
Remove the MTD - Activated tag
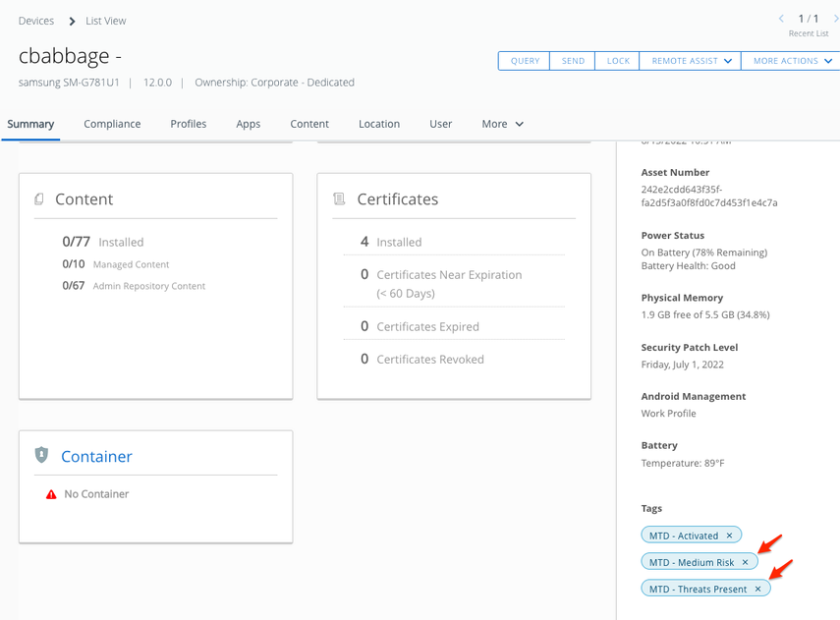729,535
